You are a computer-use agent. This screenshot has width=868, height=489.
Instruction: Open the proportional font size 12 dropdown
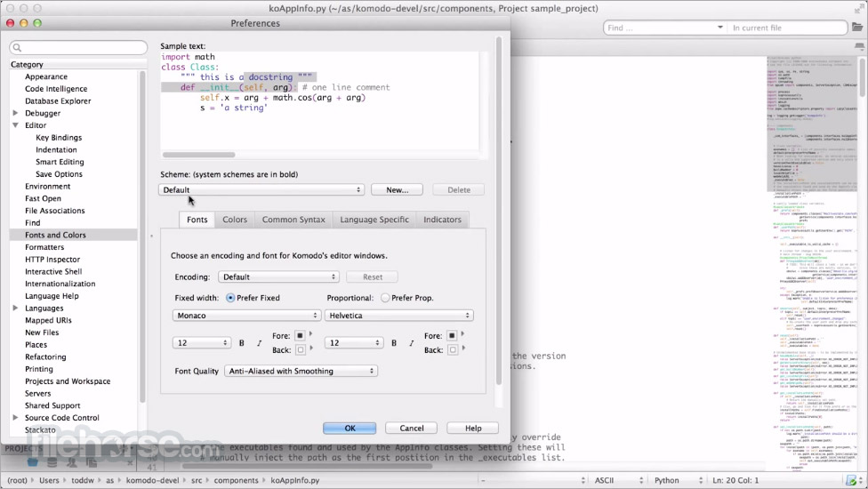pyautogui.click(x=354, y=343)
